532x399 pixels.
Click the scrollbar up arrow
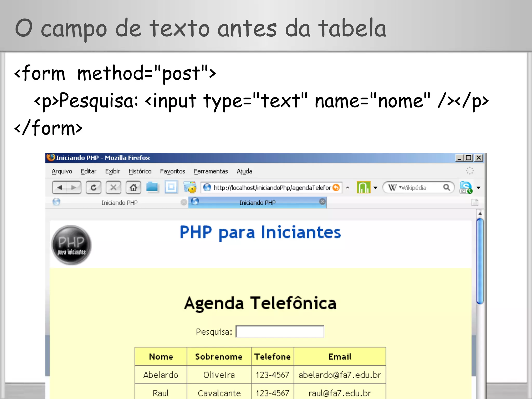pos(480,213)
